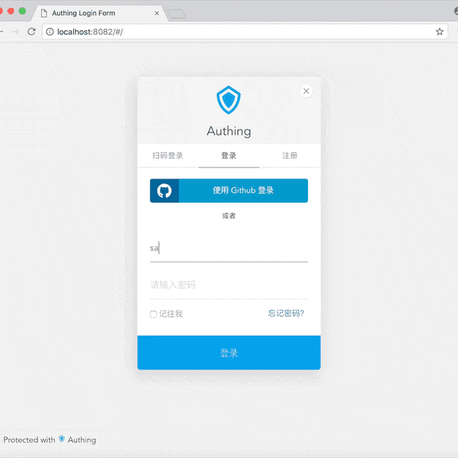The image size is (458, 458).
Task: Click the Authing shield logo
Action: [229, 100]
